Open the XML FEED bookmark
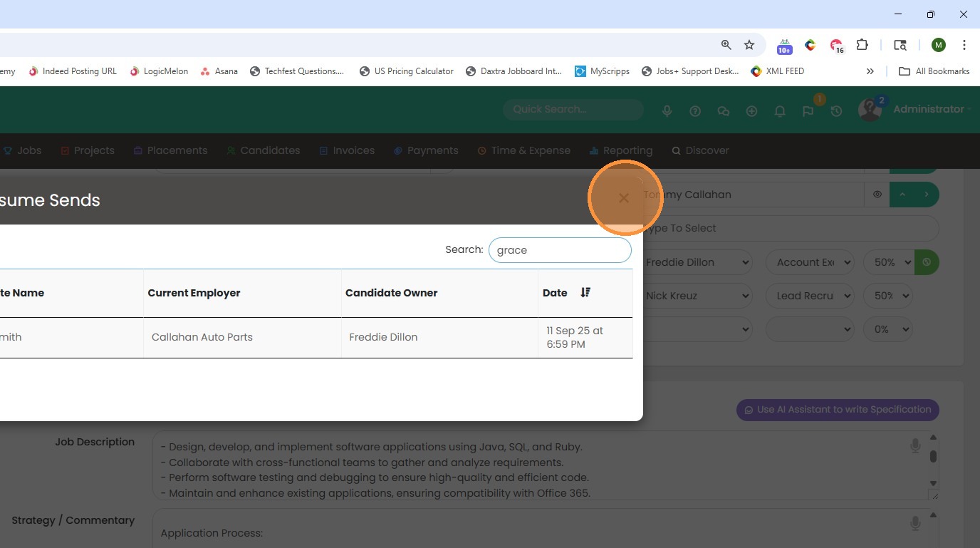This screenshot has height=548, width=980. click(x=778, y=71)
